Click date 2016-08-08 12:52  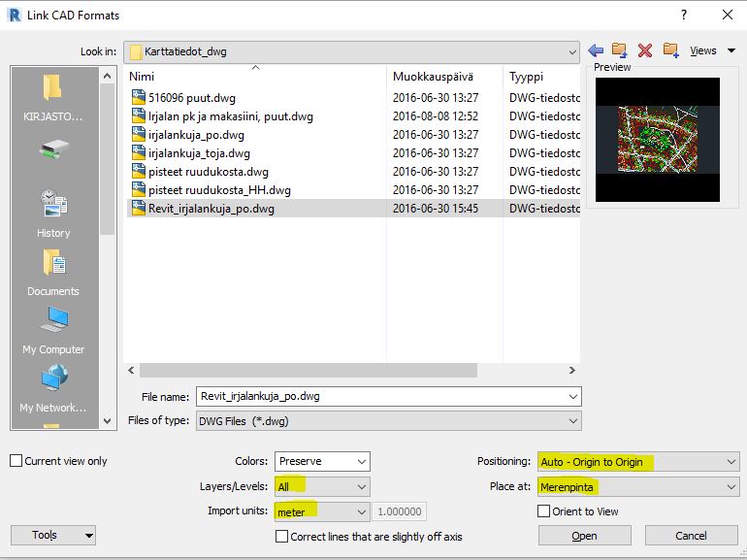pos(436,116)
